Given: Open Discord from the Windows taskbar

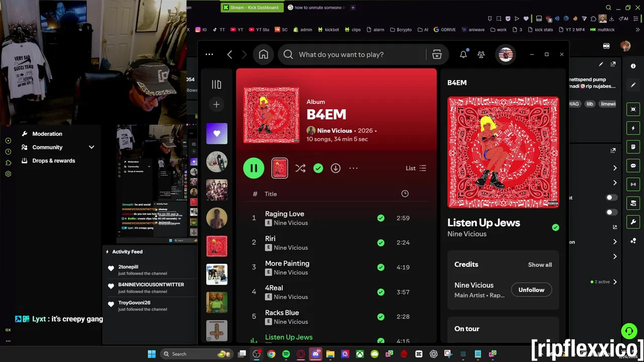Looking at the screenshot, I should 315,354.
